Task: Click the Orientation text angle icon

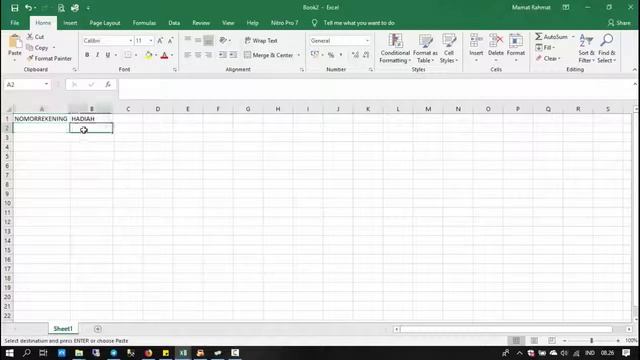Action: 223,40
